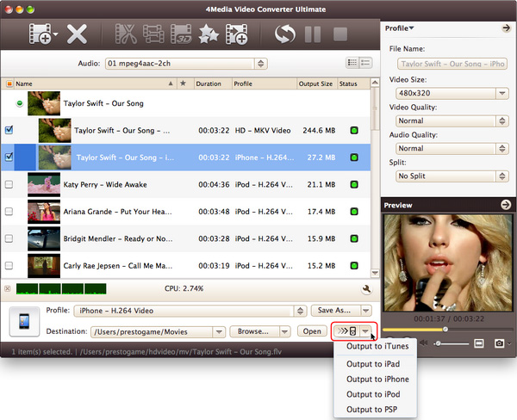Expand the Video Size 480x320 dropdown
This screenshot has width=517, height=420.
[452, 92]
